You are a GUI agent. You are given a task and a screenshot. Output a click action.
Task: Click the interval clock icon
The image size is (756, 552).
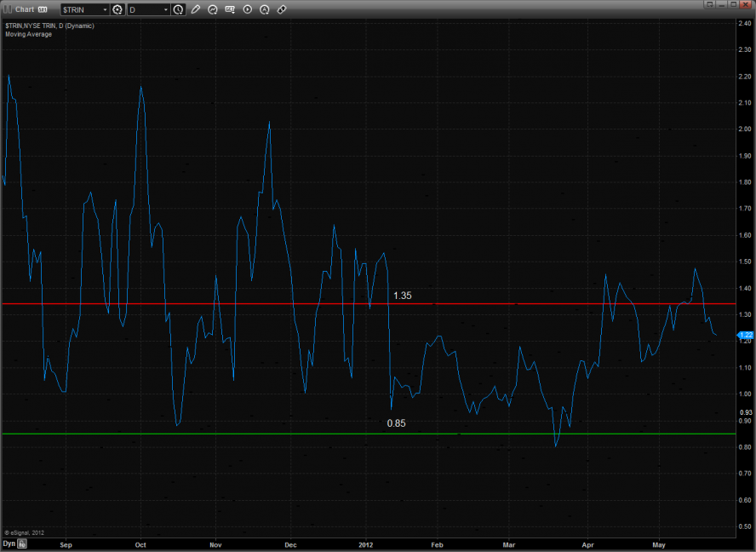click(x=178, y=9)
